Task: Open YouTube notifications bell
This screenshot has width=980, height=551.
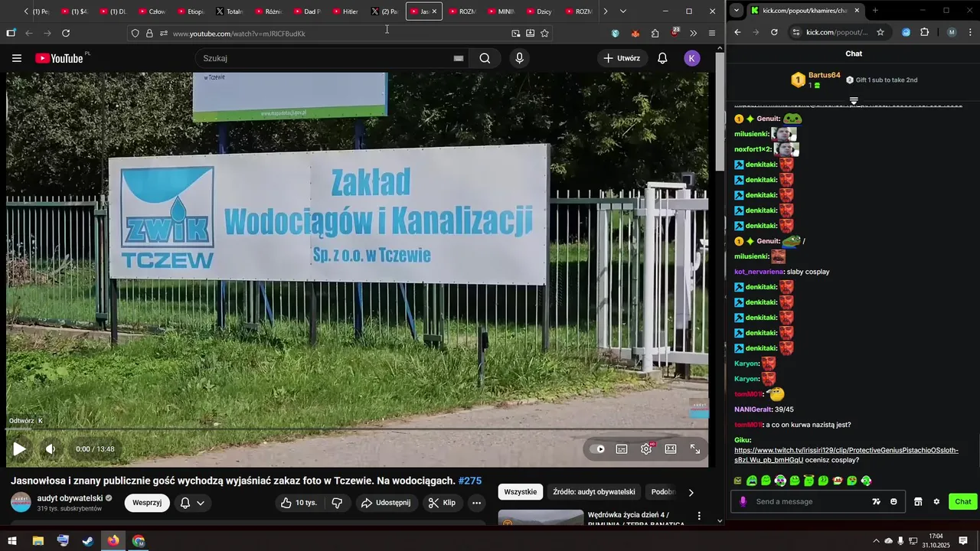Action: [662, 58]
